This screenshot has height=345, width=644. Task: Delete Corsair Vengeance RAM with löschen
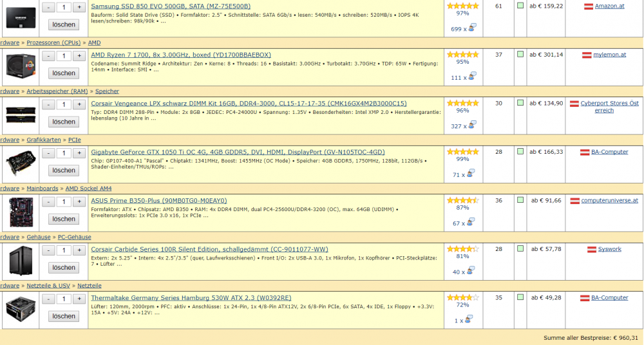pyautogui.click(x=64, y=122)
